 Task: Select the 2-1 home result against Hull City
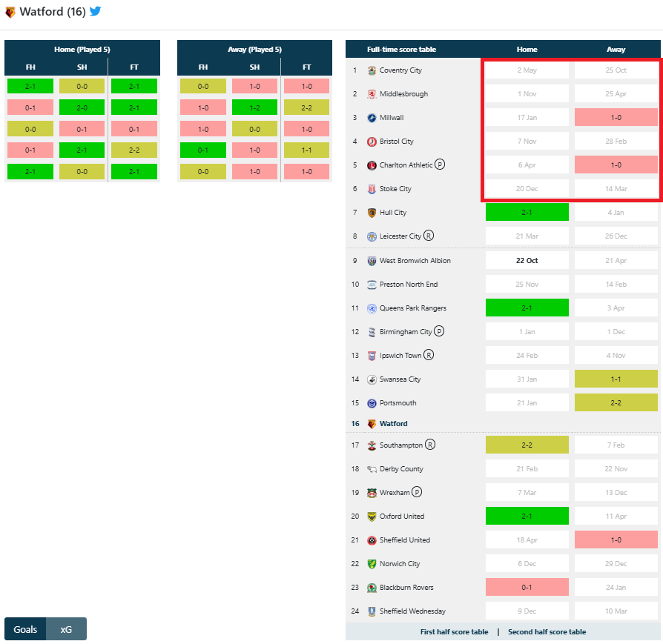click(x=527, y=213)
